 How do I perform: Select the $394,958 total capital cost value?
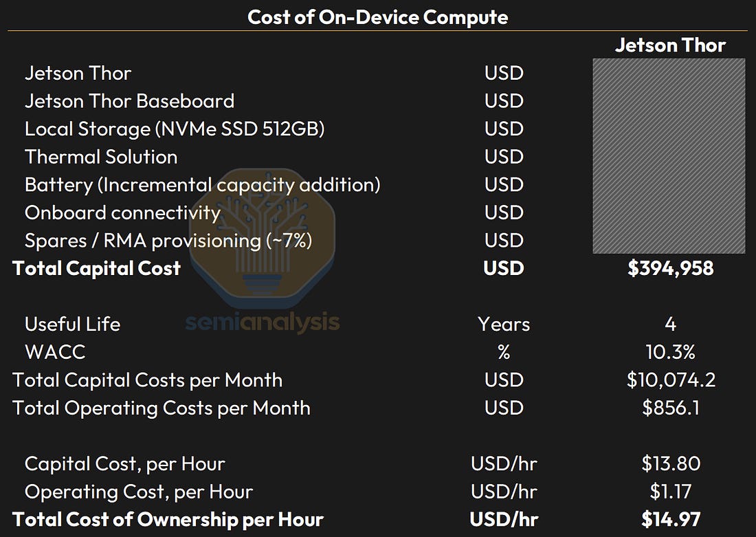click(x=670, y=268)
